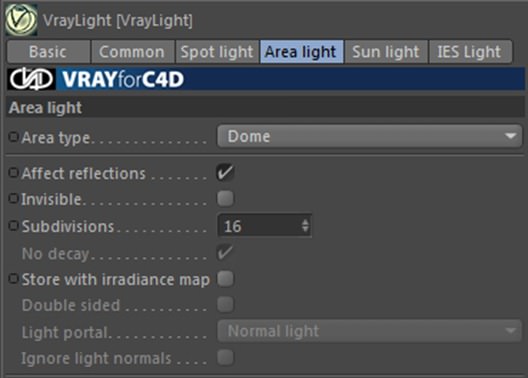Click the VRAYforC4D banner
The image size is (528, 378).
pos(266,79)
